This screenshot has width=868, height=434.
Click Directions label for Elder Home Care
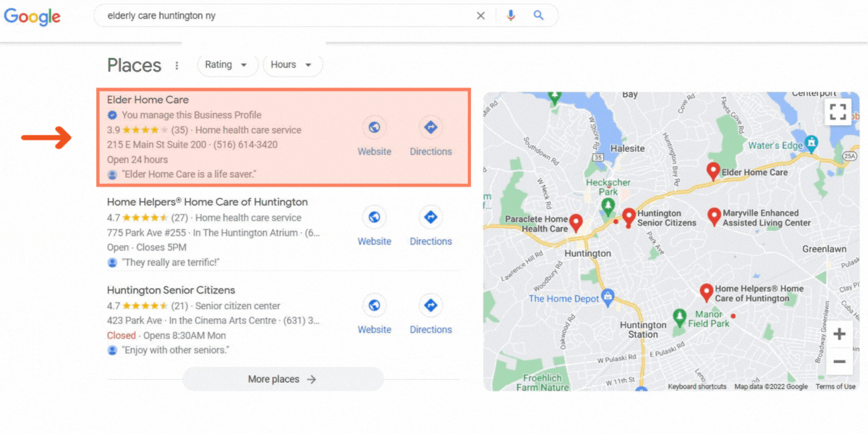tap(430, 152)
